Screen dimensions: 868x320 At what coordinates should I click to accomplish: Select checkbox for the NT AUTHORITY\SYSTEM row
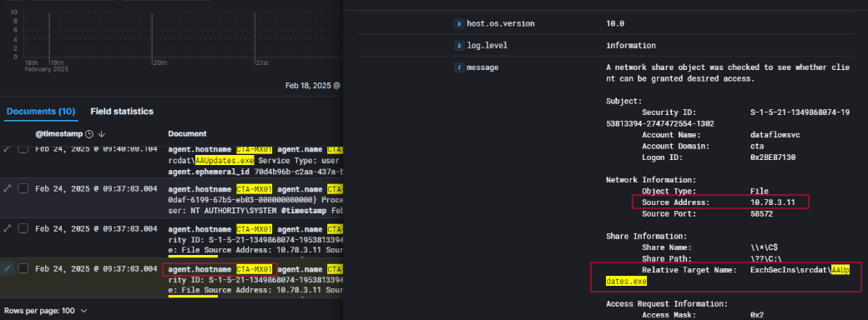coord(23,188)
